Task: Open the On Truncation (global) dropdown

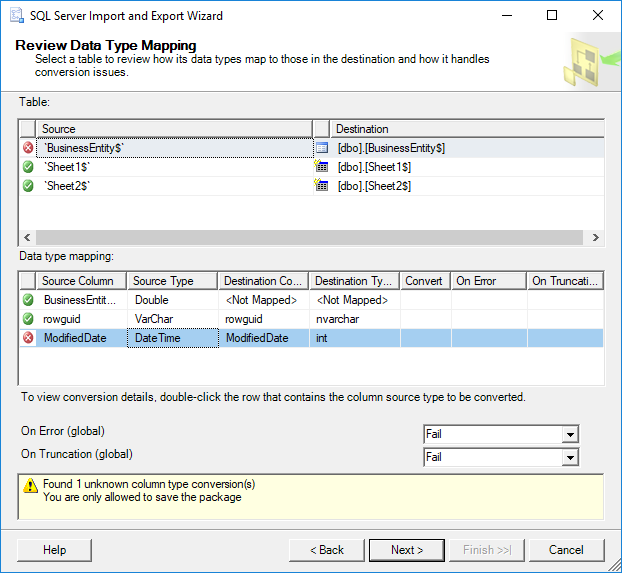Action: (569, 457)
